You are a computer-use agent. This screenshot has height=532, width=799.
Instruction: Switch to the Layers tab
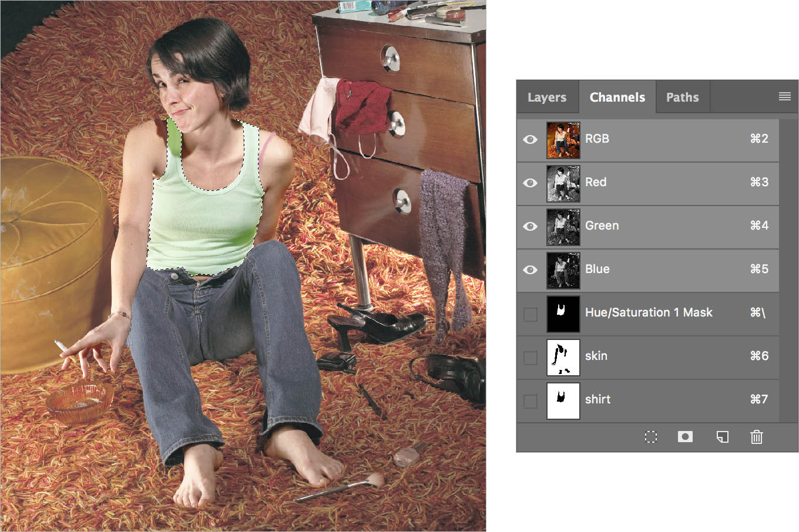tap(547, 97)
